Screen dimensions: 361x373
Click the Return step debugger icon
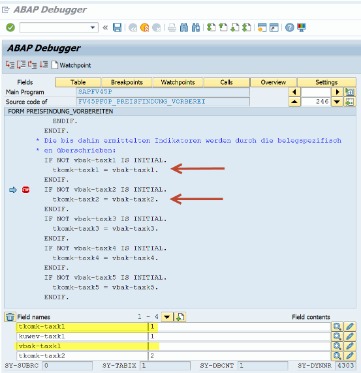tap(32, 65)
